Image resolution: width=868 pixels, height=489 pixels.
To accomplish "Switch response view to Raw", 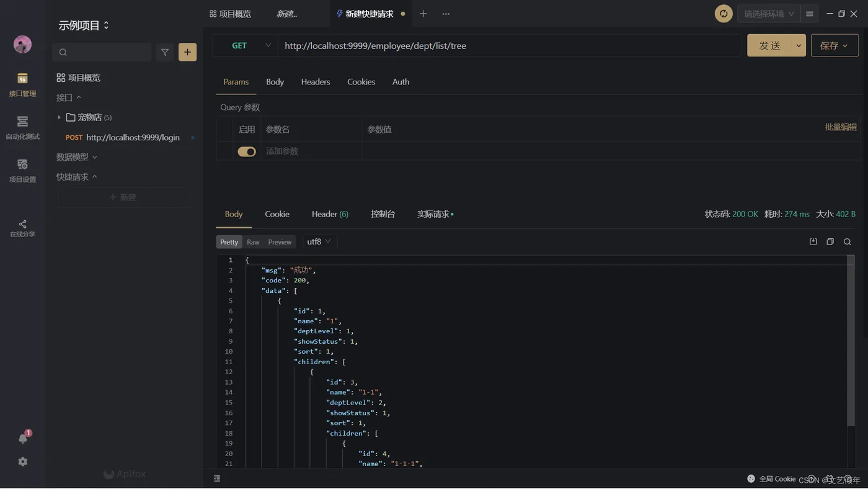I will (x=253, y=242).
